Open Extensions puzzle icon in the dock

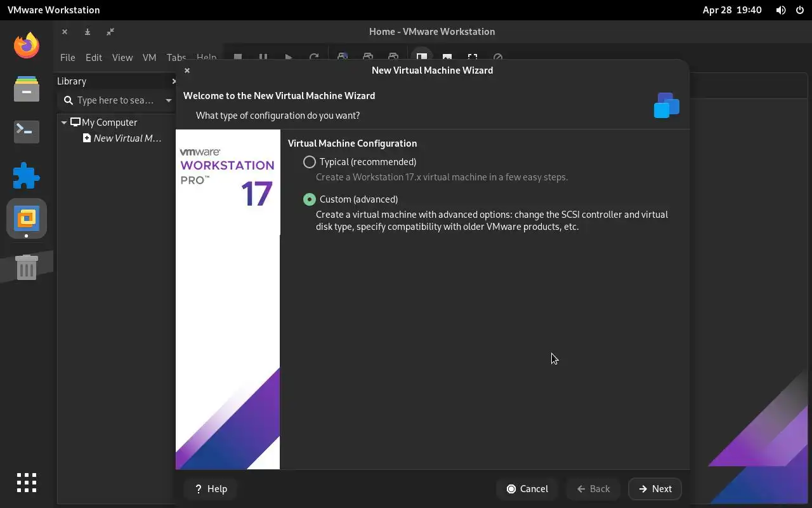pos(27,175)
